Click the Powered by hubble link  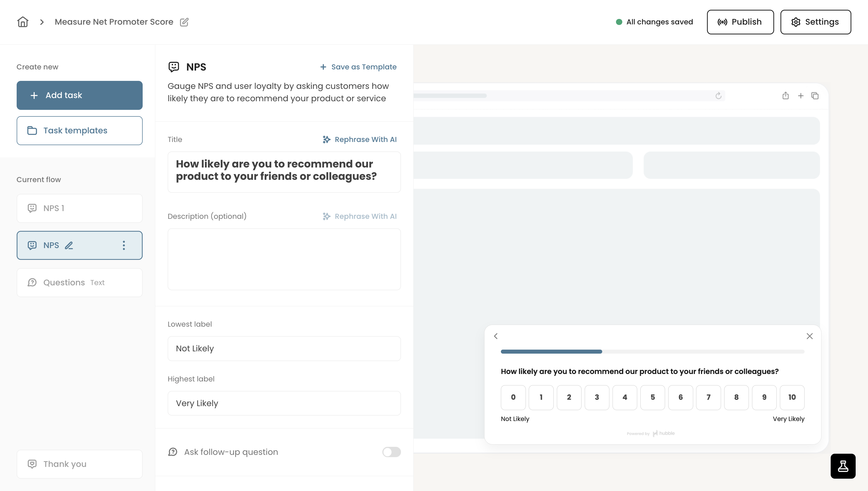coord(651,433)
